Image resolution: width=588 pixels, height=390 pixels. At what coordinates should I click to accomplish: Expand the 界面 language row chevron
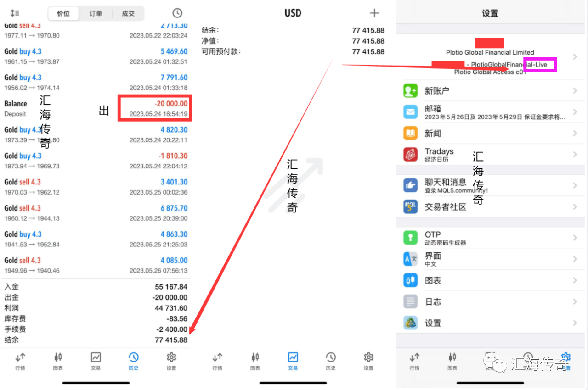[575, 259]
